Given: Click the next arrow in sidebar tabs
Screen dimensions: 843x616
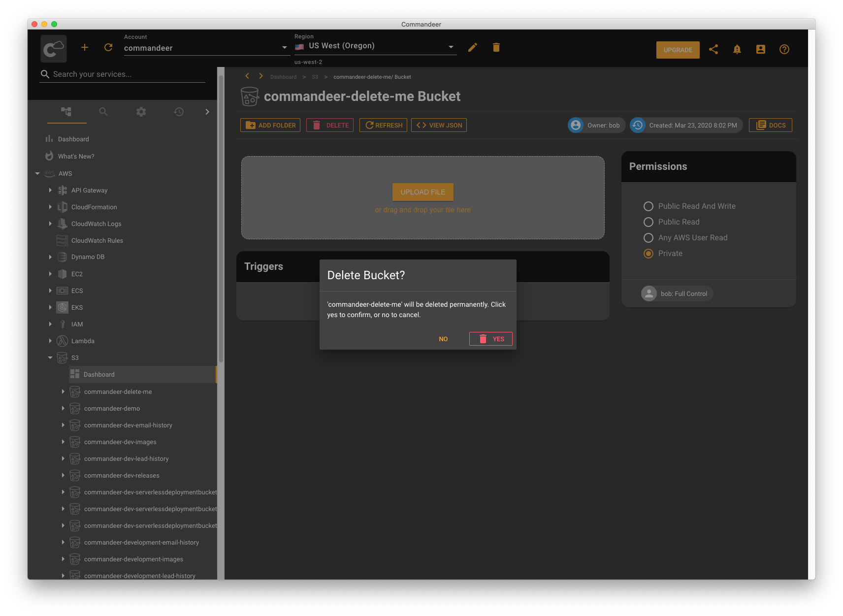Looking at the screenshot, I should (207, 112).
